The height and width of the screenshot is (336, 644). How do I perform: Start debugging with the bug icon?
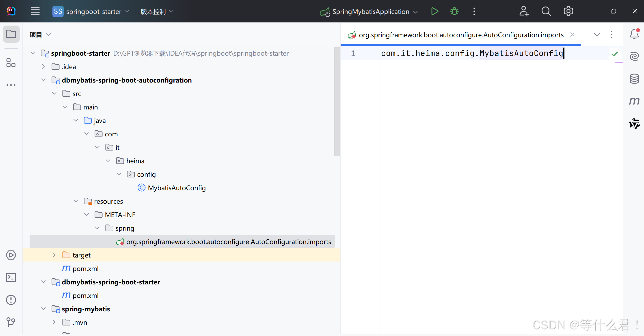(454, 11)
